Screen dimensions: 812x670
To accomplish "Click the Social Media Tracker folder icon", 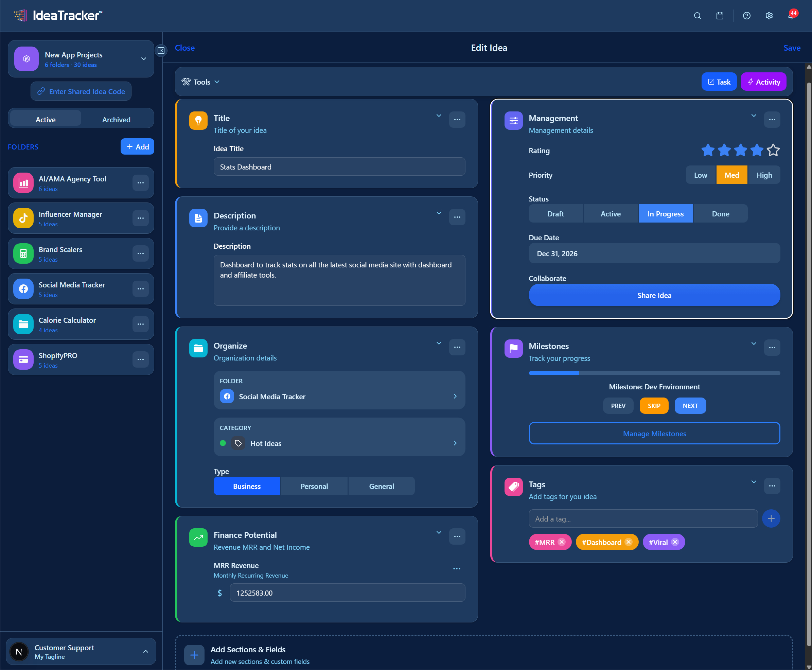I will click(x=23, y=289).
